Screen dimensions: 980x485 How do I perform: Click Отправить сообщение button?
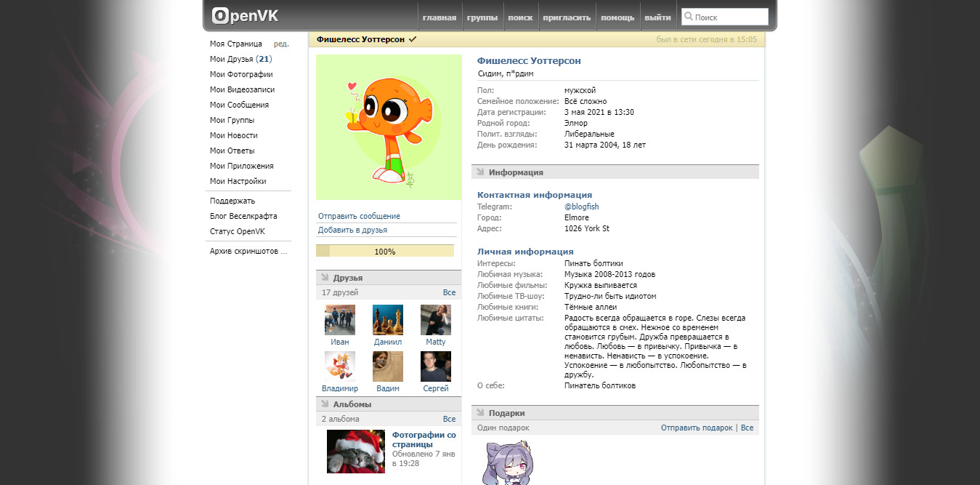pos(386,216)
